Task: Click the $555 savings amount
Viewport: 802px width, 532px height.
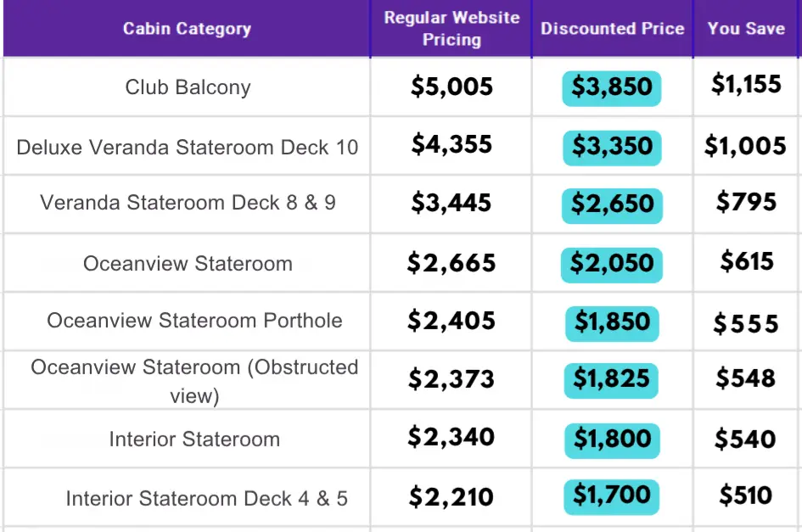Action: [x=746, y=323]
